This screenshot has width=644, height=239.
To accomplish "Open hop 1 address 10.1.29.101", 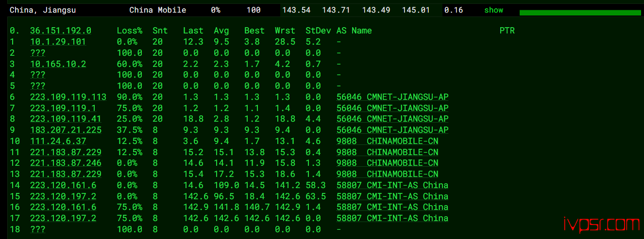I will (x=58, y=42).
